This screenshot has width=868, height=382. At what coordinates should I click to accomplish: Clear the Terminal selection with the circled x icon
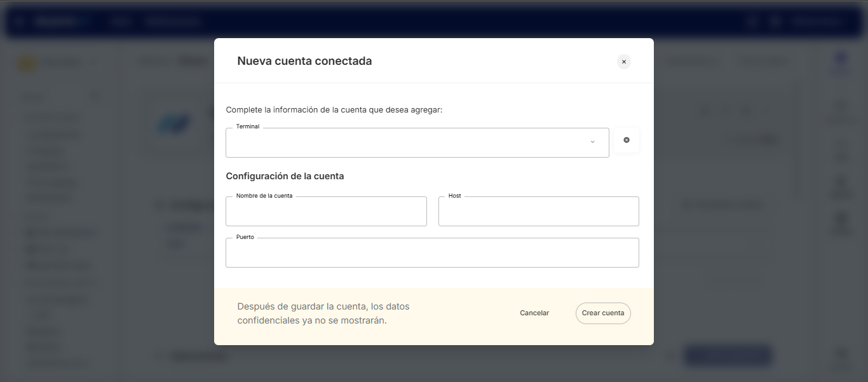tap(627, 140)
